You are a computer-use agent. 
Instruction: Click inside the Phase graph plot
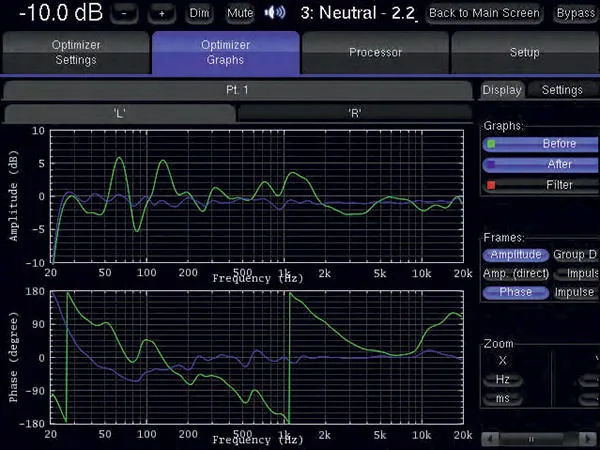257,357
